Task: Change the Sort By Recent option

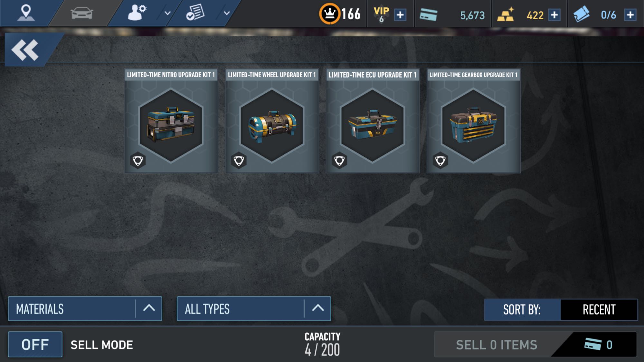Action: tap(599, 310)
